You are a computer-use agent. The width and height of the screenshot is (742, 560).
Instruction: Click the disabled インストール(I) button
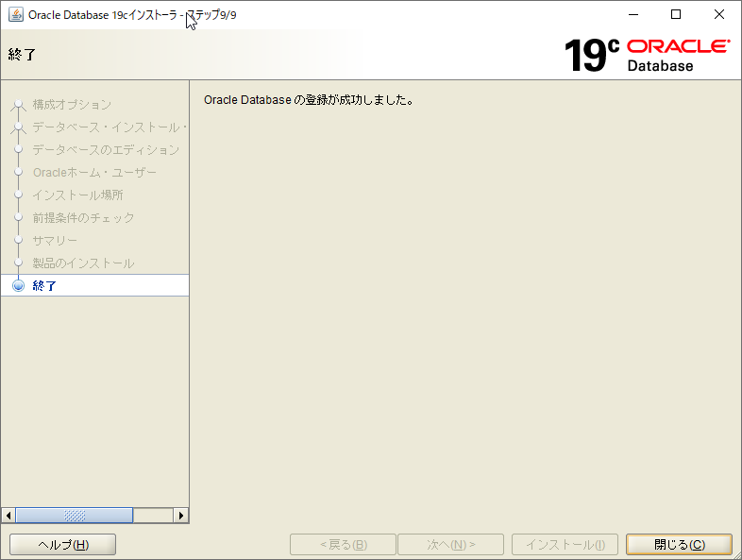pos(565,544)
